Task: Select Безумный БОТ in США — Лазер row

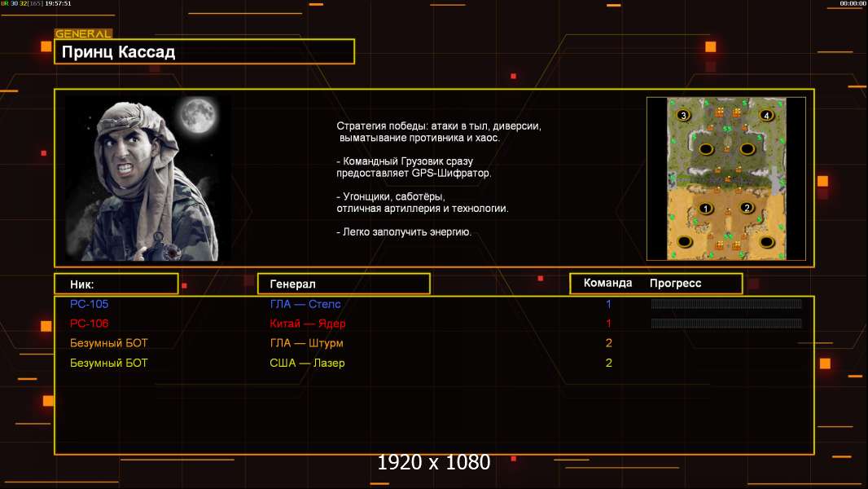Action: [x=109, y=363]
